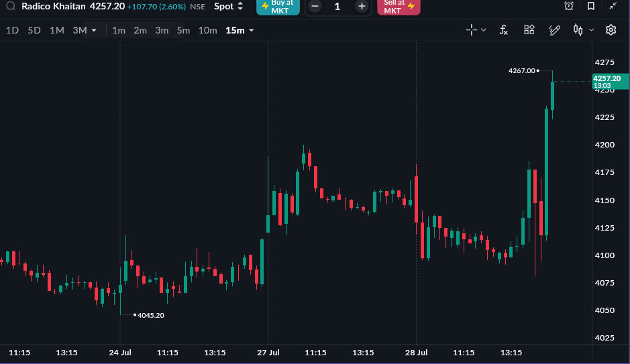Image resolution: width=630 pixels, height=364 pixels.
Task: Click the Buy at MKT button
Action: click(x=278, y=7)
